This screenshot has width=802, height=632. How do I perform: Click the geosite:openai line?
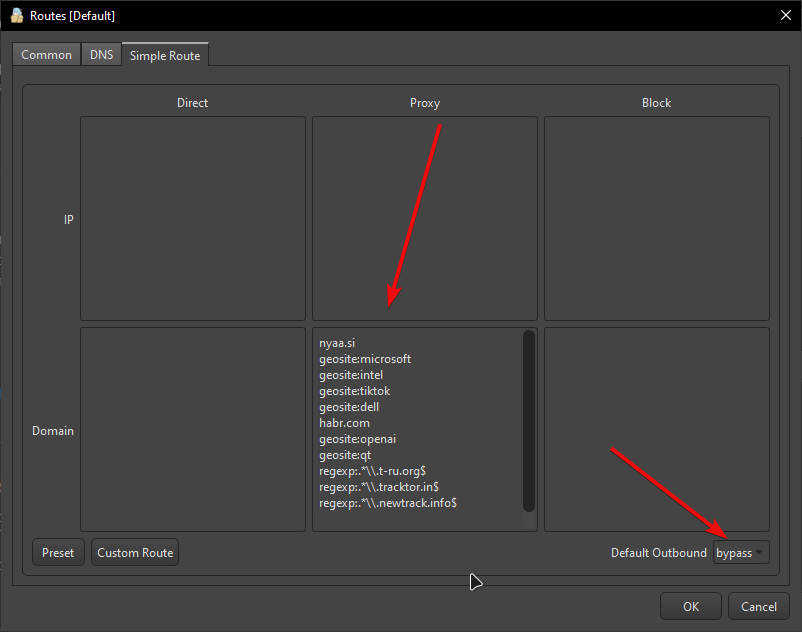tap(358, 439)
